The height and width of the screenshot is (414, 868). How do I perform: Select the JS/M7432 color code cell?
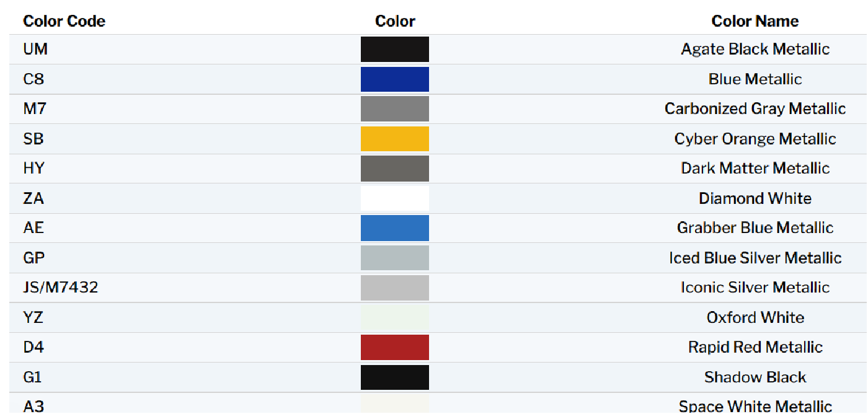tap(61, 288)
